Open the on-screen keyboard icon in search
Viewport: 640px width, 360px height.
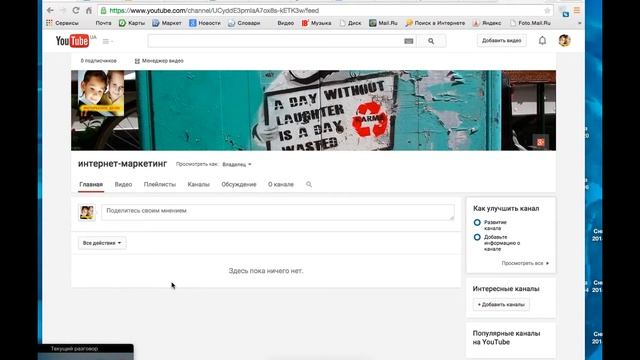tap(409, 41)
